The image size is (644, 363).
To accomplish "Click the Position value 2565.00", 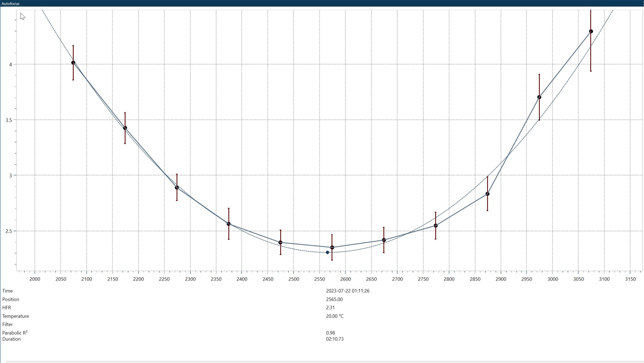I will click(x=334, y=299).
